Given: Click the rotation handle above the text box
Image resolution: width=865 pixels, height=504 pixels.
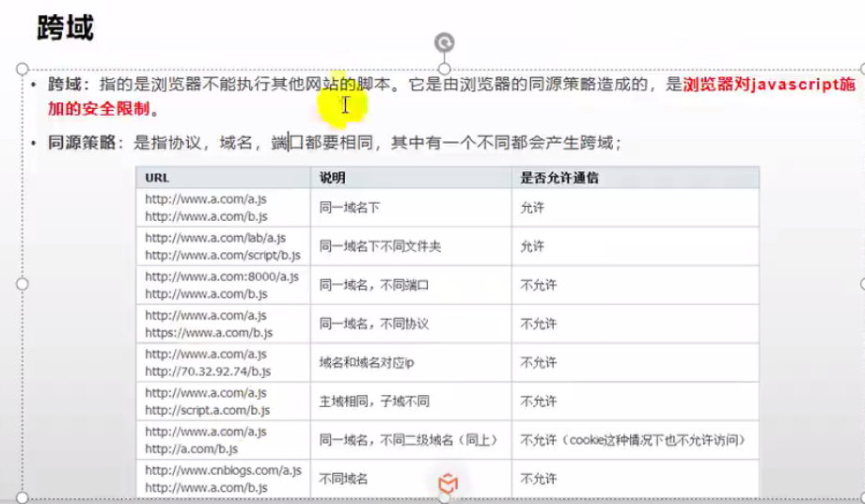Looking at the screenshot, I should (444, 42).
